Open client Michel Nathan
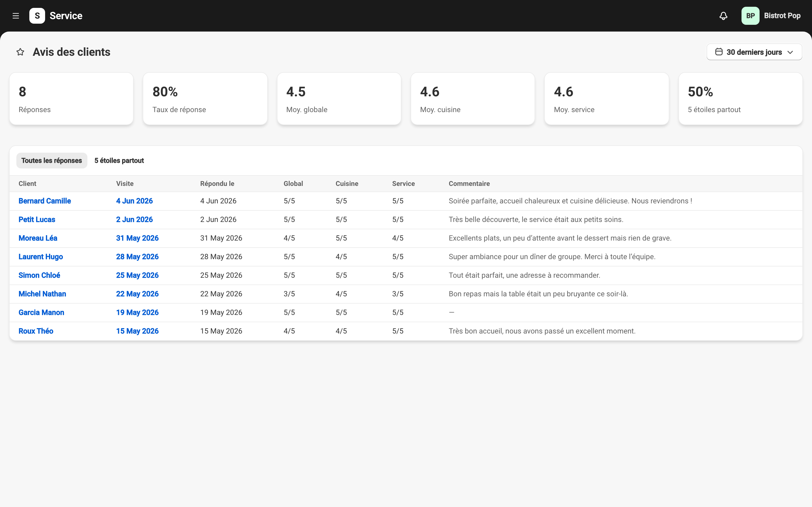The height and width of the screenshot is (507, 812). click(42, 294)
